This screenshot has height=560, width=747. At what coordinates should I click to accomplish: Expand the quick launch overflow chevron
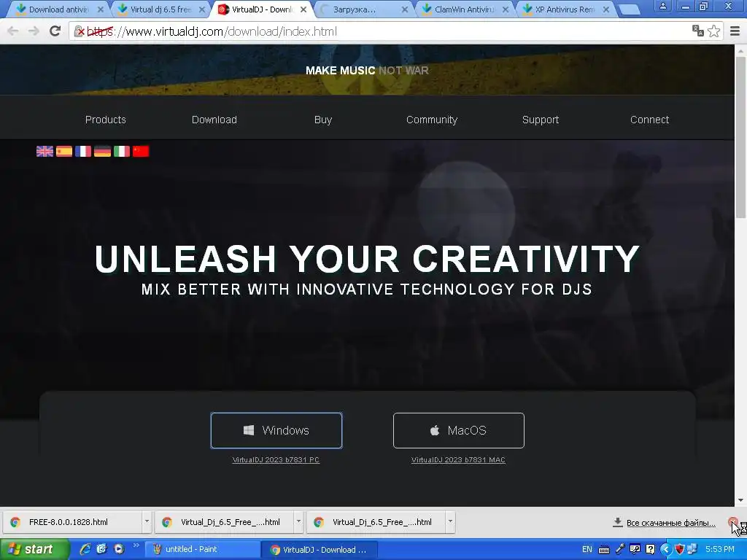pos(136,545)
